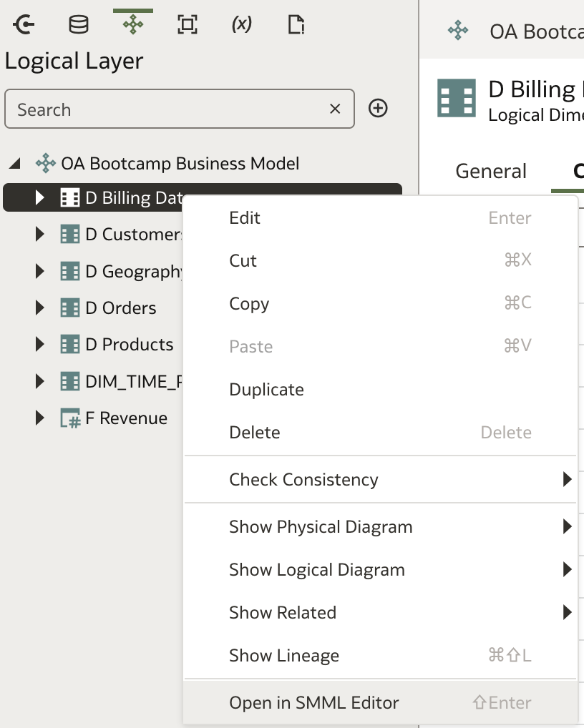Expand the D Billing Date node

coord(40,198)
